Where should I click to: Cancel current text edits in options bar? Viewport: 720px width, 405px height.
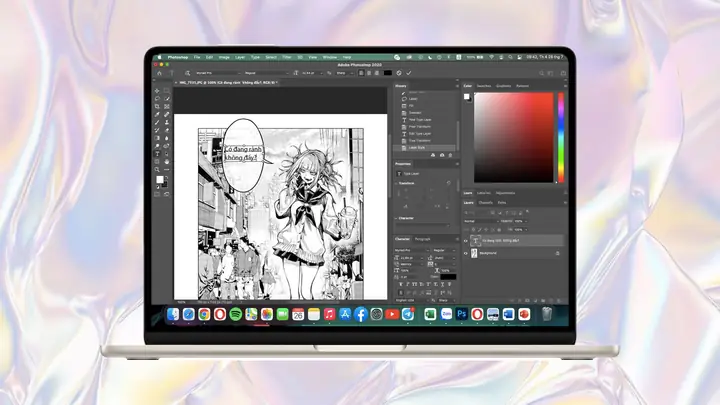click(x=399, y=73)
